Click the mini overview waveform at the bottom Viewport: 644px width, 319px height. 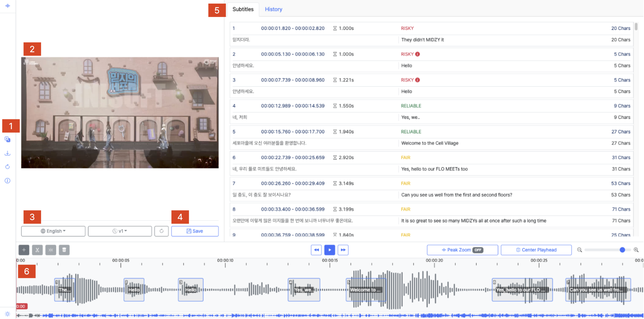(x=330, y=315)
